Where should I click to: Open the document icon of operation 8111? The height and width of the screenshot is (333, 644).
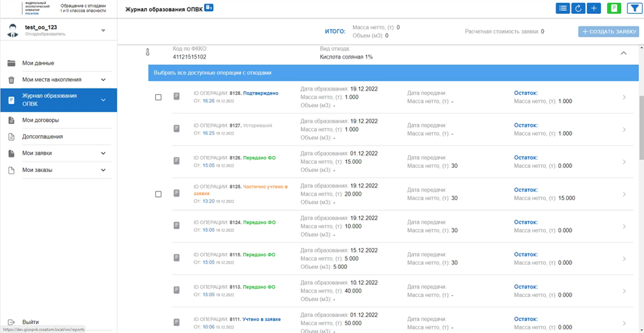tap(177, 323)
